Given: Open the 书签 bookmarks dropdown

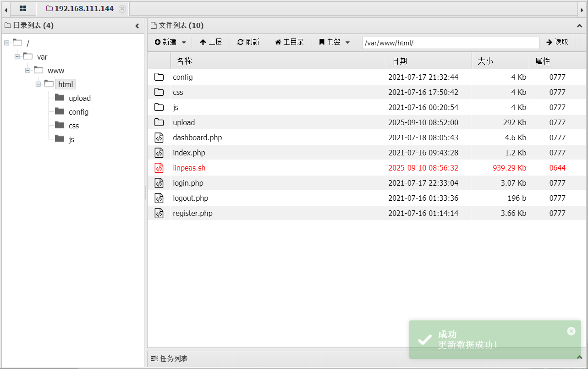Looking at the screenshot, I should click(x=334, y=42).
